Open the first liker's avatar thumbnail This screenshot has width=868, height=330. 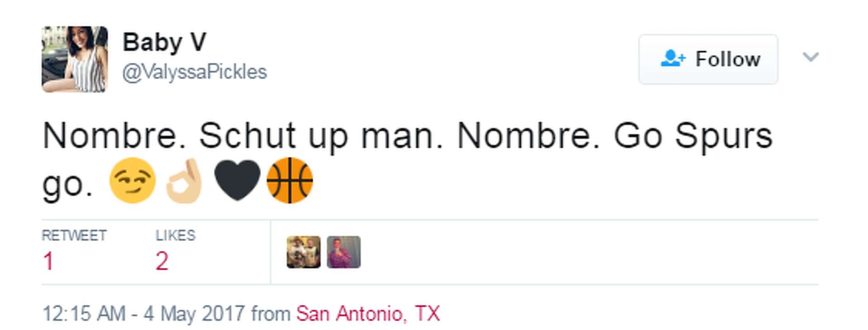(304, 252)
